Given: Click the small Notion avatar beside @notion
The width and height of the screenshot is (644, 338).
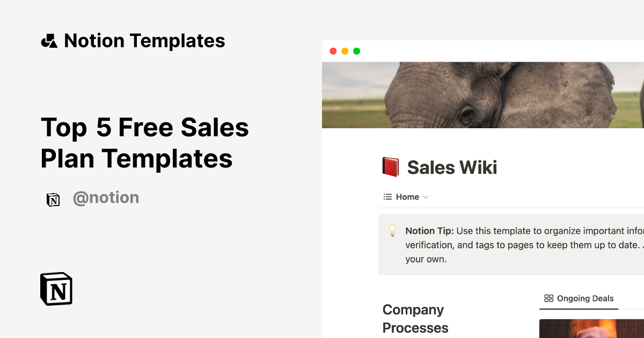Looking at the screenshot, I should 53,200.
